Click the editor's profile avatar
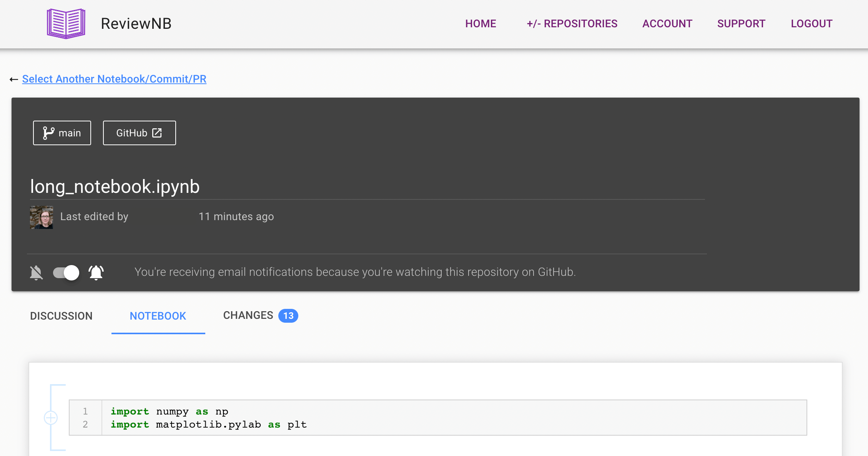This screenshot has width=868, height=456. (x=42, y=217)
